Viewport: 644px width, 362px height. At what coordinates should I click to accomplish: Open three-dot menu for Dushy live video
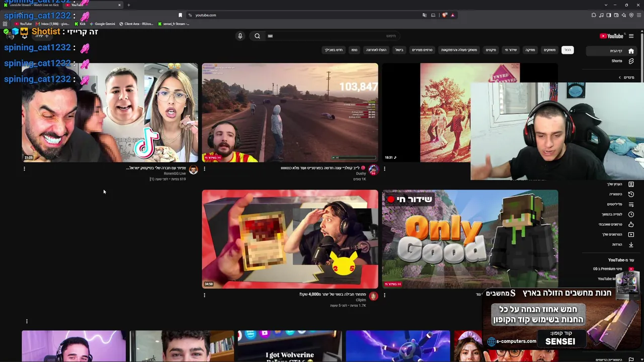click(204, 169)
